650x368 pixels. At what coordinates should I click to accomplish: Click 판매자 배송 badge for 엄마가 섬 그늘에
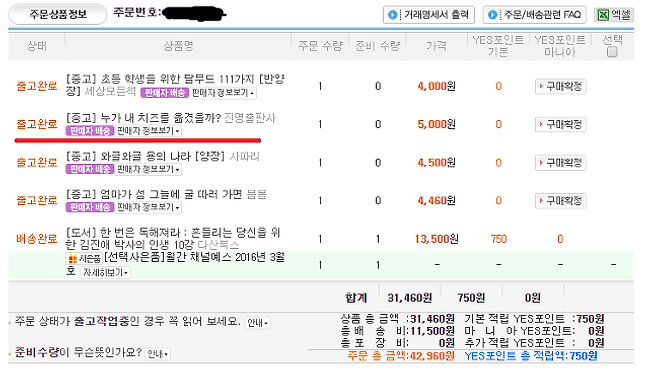90,207
